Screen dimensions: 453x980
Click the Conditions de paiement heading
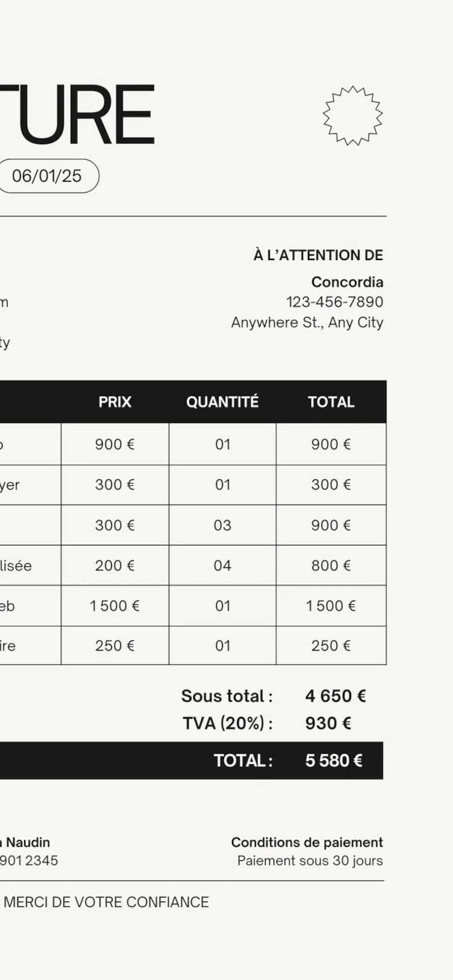point(307,842)
